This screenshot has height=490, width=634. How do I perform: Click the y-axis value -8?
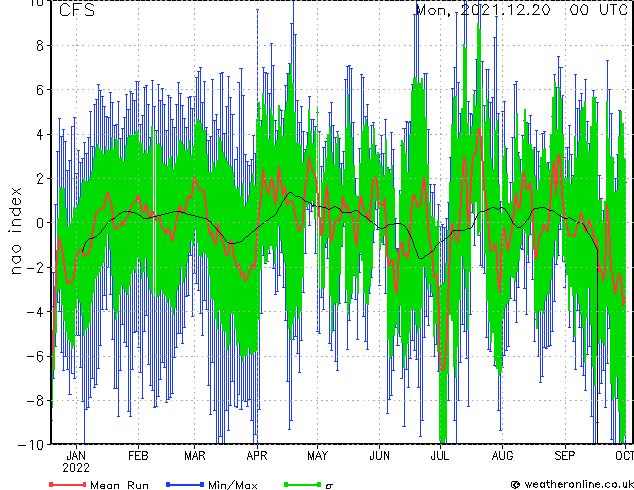pyautogui.click(x=35, y=401)
